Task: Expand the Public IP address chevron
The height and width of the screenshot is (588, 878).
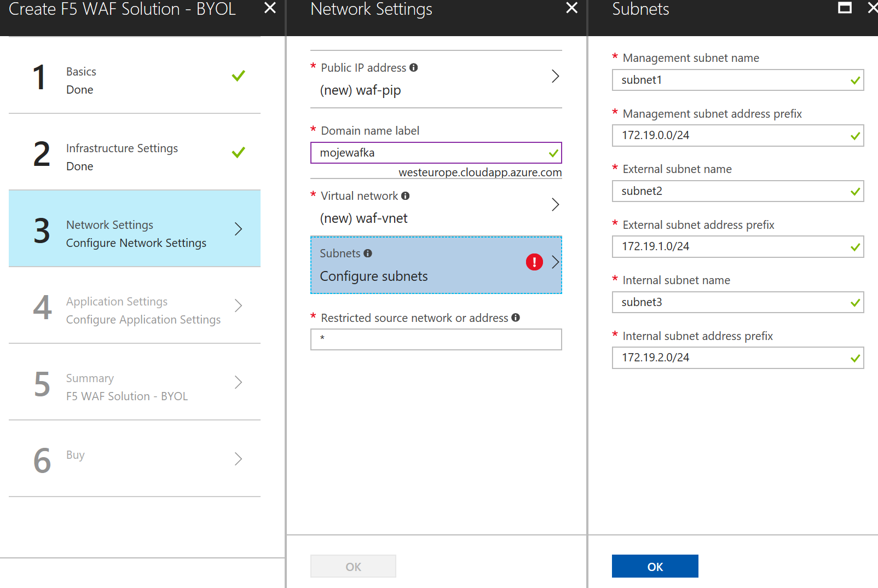Action: pos(555,76)
